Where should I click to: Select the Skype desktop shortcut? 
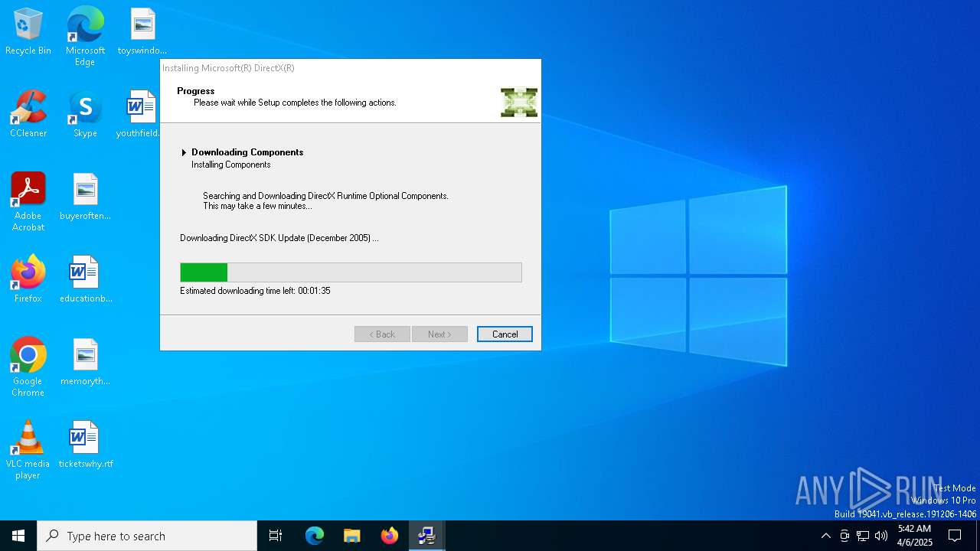coord(85,115)
